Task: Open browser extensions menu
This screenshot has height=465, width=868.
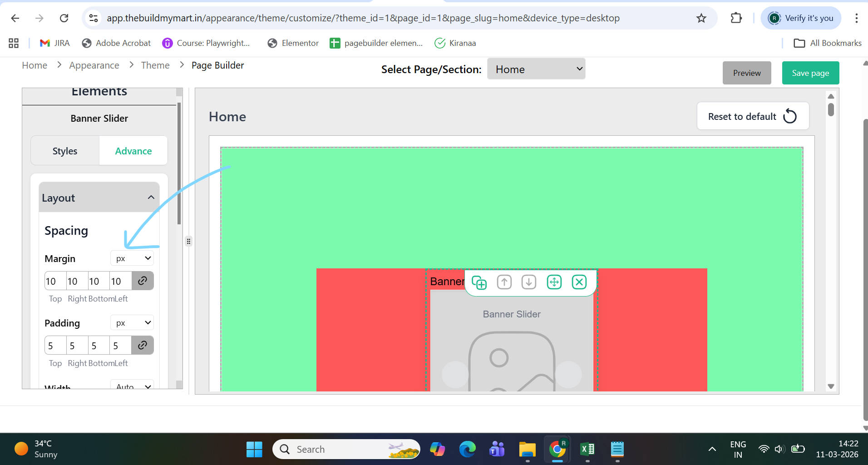Action: 736,18
